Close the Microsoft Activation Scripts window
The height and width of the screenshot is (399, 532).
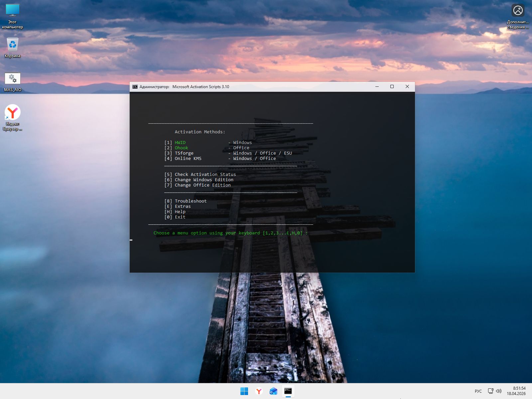click(407, 87)
